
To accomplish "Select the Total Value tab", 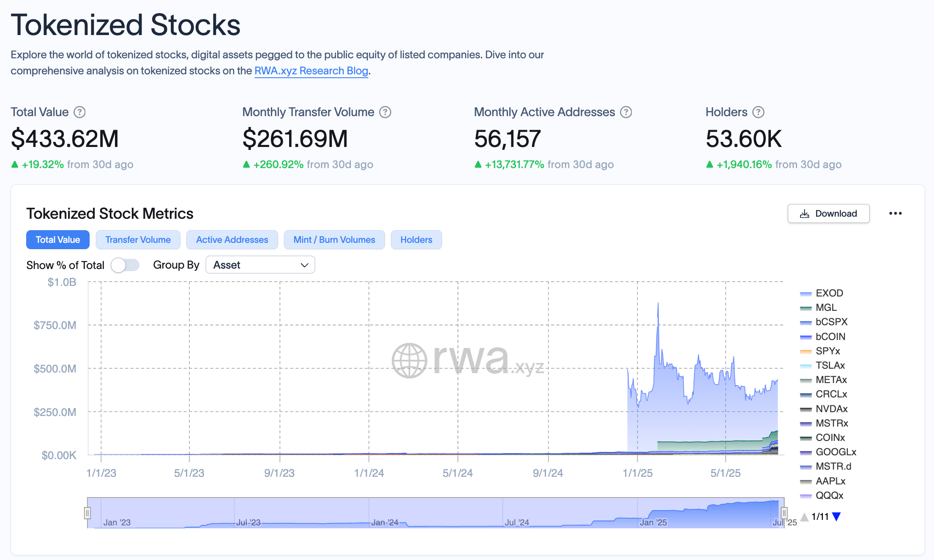I will [58, 239].
